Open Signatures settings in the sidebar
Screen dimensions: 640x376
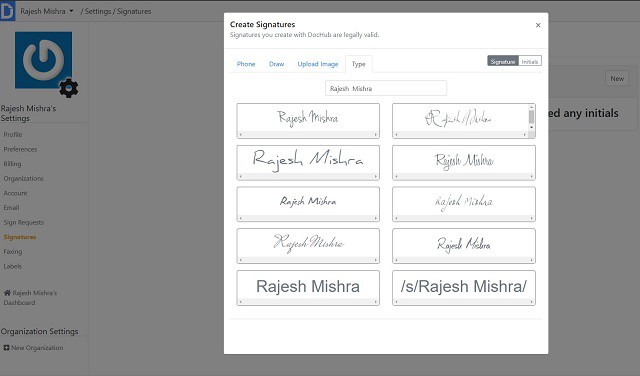pyautogui.click(x=20, y=237)
